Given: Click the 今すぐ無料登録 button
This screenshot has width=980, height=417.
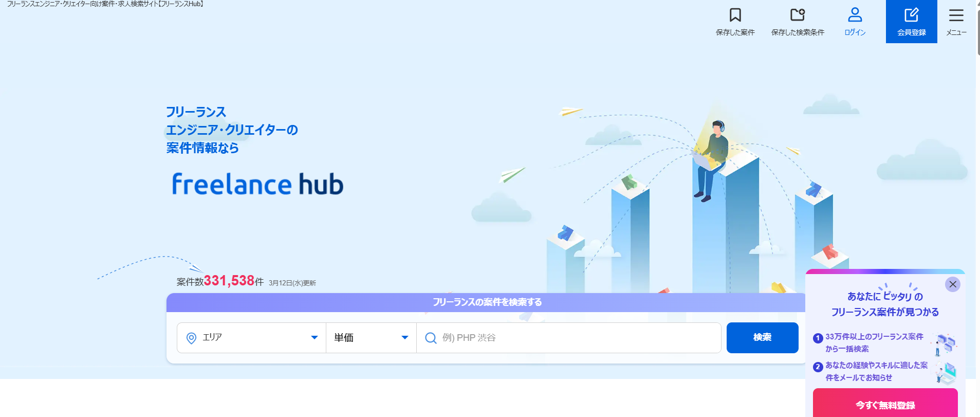Looking at the screenshot, I should [x=885, y=405].
